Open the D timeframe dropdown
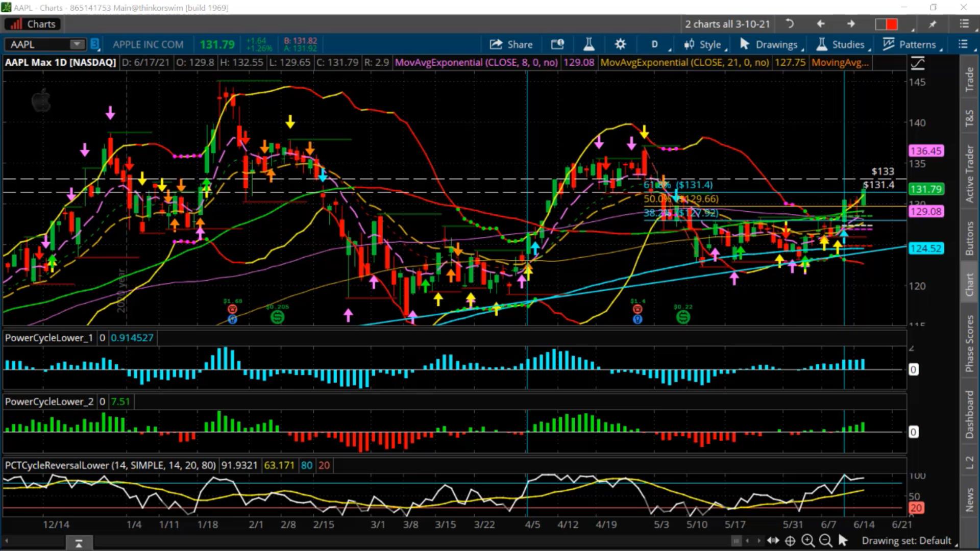This screenshot has height=551, width=980. (655, 44)
